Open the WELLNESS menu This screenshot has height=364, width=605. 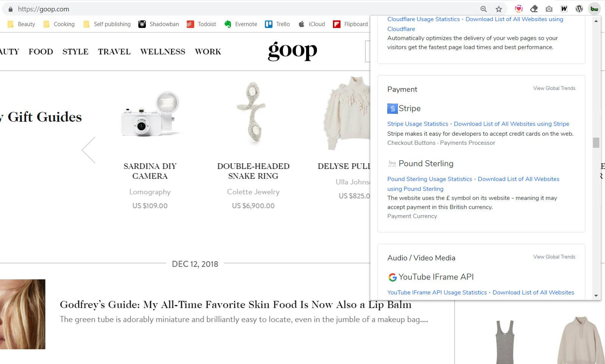tap(162, 52)
